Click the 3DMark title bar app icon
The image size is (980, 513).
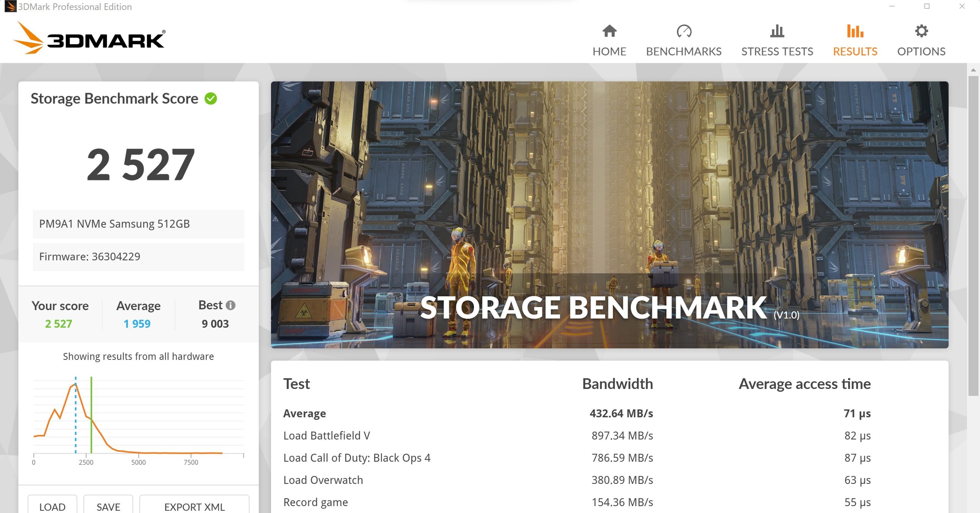pyautogui.click(x=10, y=7)
